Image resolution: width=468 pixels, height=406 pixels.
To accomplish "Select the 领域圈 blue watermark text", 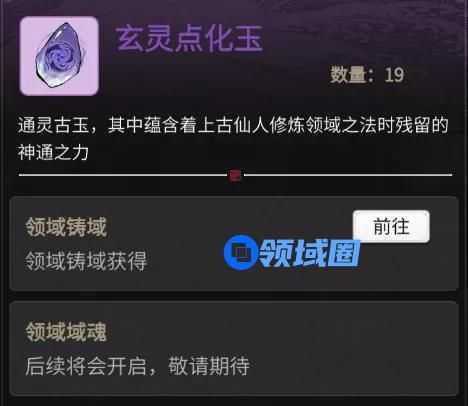I will click(x=310, y=253).
